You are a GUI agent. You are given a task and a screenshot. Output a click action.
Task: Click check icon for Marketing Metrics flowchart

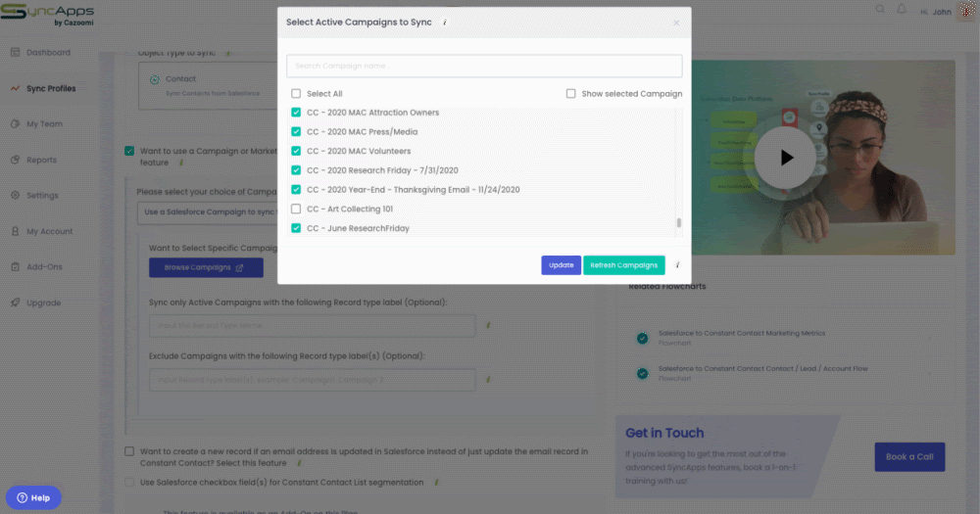click(643, 338)
